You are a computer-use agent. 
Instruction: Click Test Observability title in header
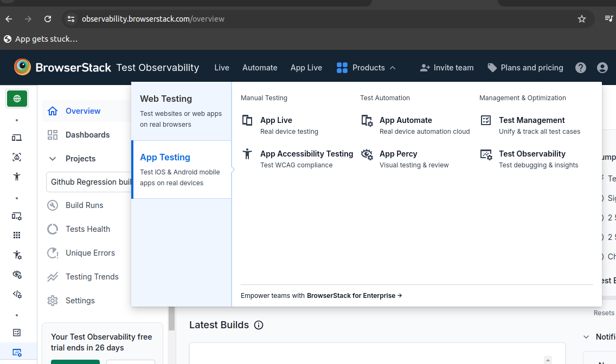(158, 68)
